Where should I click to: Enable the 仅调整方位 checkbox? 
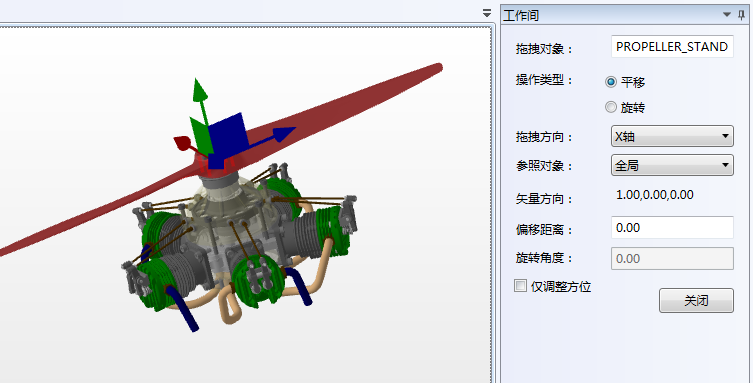click(520, 286)
